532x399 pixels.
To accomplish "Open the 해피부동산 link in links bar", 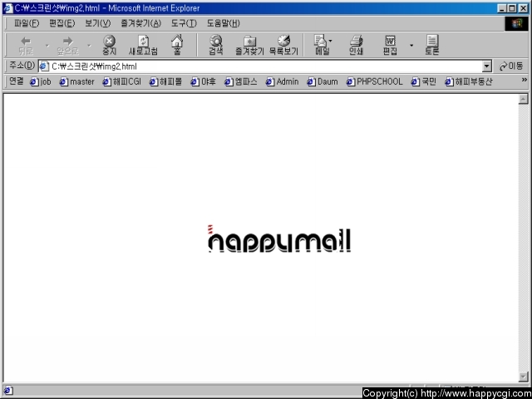I will coord(468,81).
